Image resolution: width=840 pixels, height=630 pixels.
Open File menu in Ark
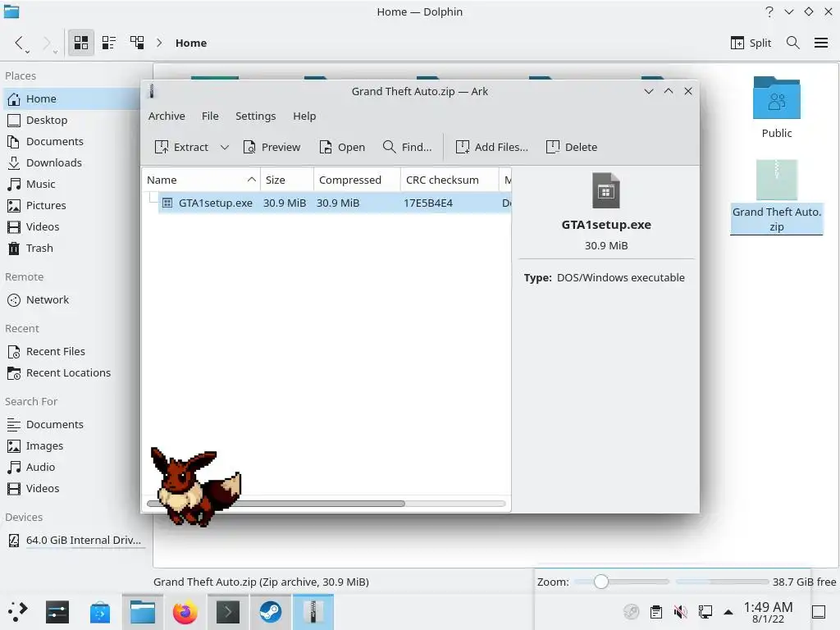pos(210,116)
